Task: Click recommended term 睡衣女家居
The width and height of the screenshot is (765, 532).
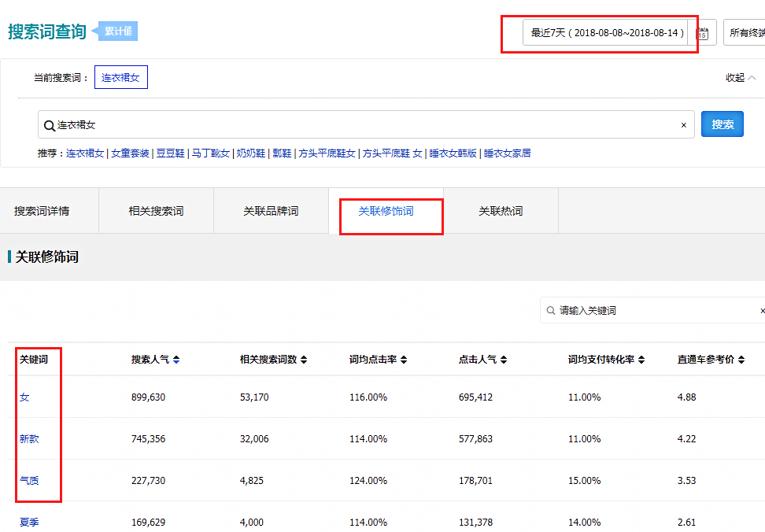Action: (x=508, y=153)
